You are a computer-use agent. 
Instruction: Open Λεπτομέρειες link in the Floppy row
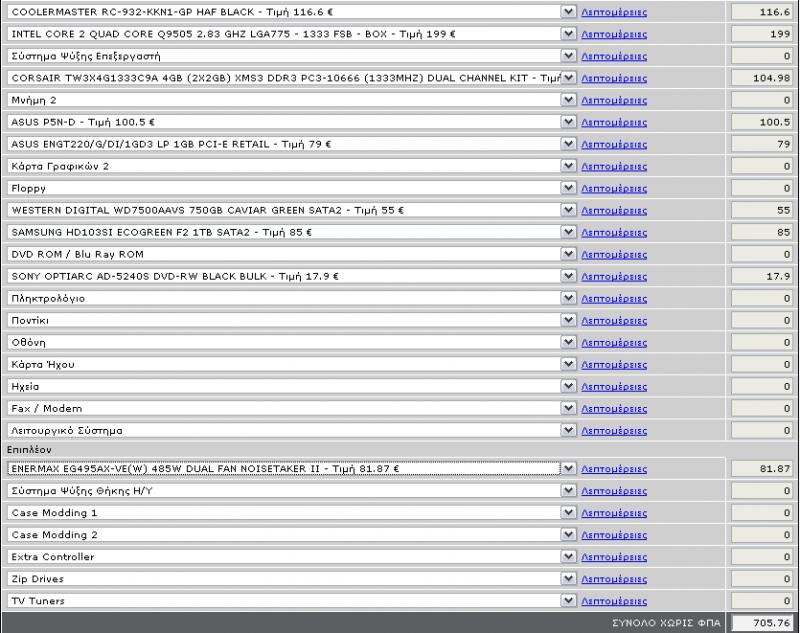(614, 188)
